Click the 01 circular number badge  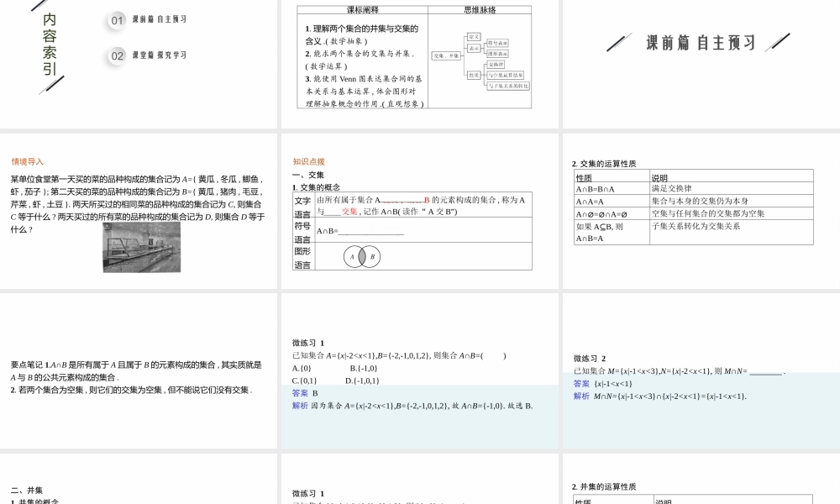point(118,20)
